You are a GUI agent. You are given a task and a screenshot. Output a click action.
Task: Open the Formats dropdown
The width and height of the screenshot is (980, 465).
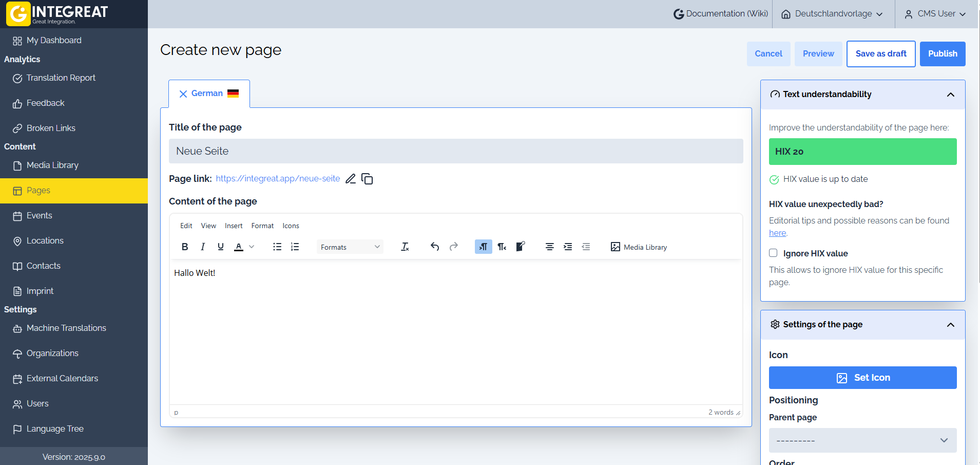[350, 247]
